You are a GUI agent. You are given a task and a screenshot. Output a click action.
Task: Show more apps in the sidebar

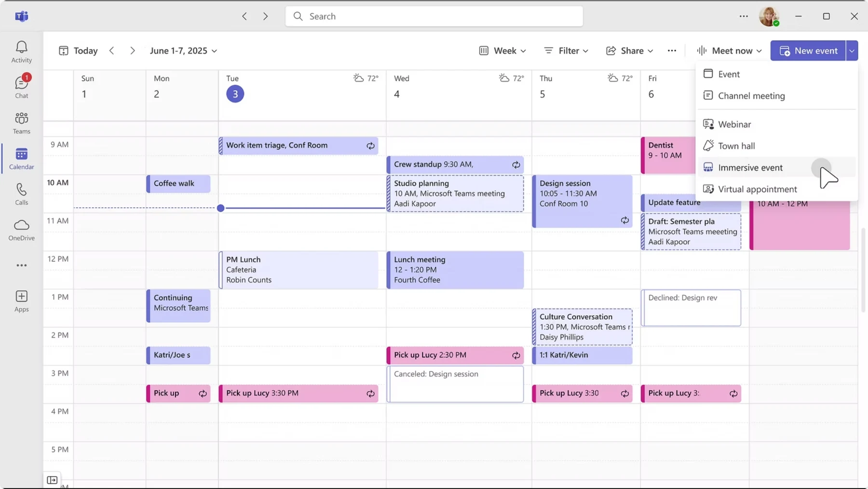(x=22, y=265)
